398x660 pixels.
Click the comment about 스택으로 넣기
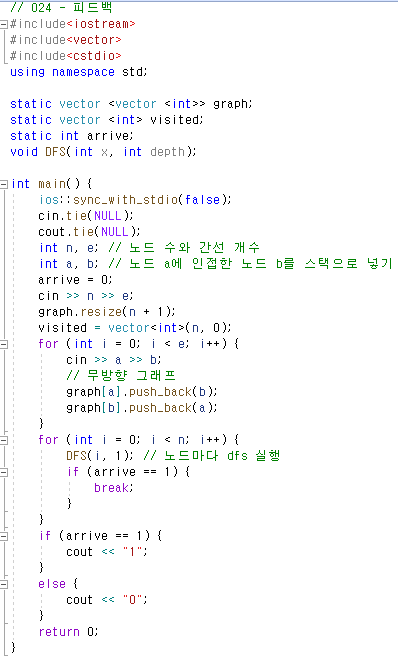coord(250,263)
